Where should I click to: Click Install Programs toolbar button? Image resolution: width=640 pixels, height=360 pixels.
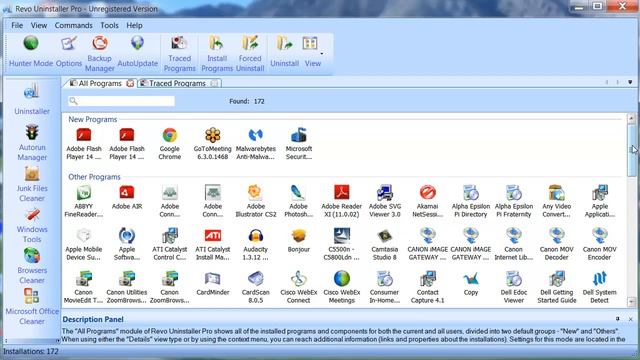pyautogui.click(x=217, y=54)
